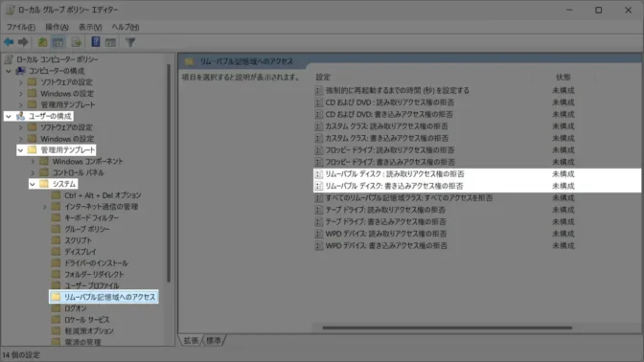The height and width of the screenshot is (362, 644).
Task: Open the 表示(V) menu
Action: pyautogui.click(x=90, y=27)
